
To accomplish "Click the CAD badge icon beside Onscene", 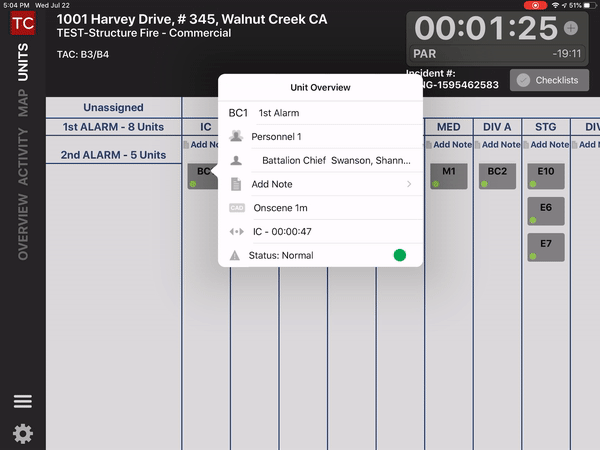I will click(x=236, y=208).
